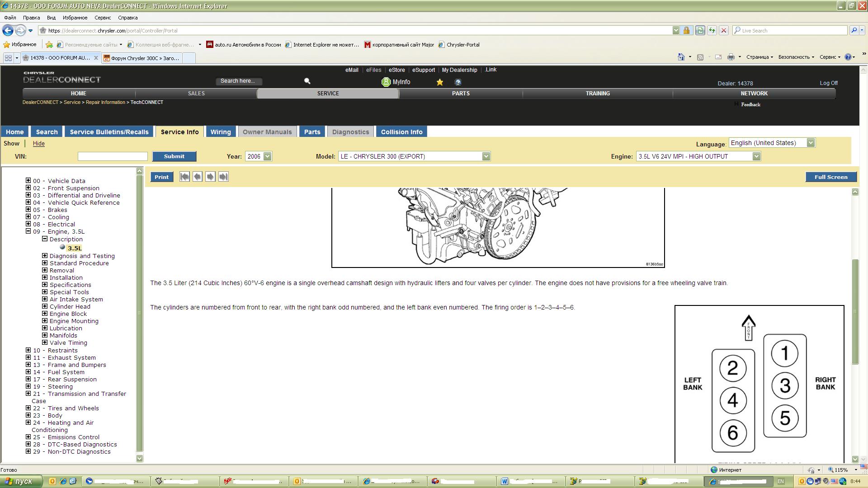Click the browser Forward arrow button

(20, 30)
